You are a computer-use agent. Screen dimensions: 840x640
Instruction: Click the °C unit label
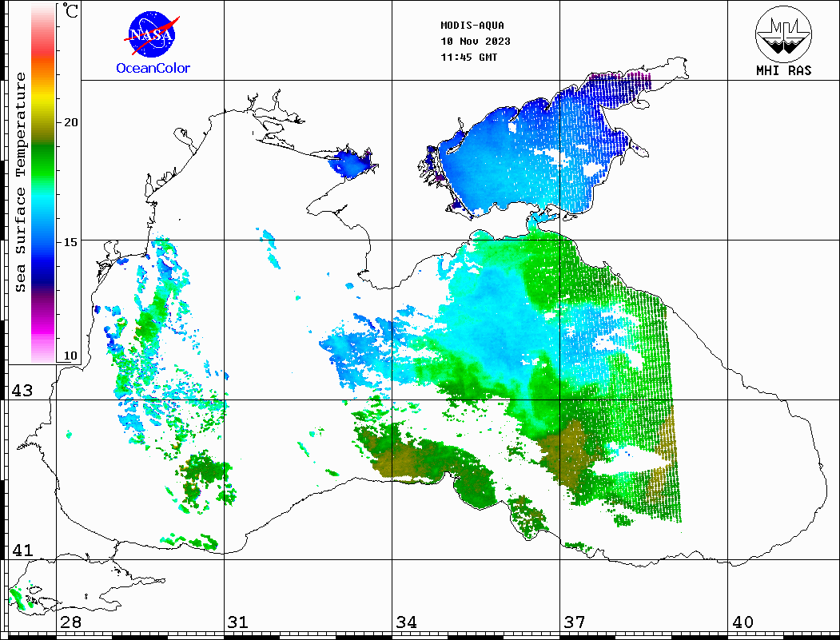(x=70, y=10)
